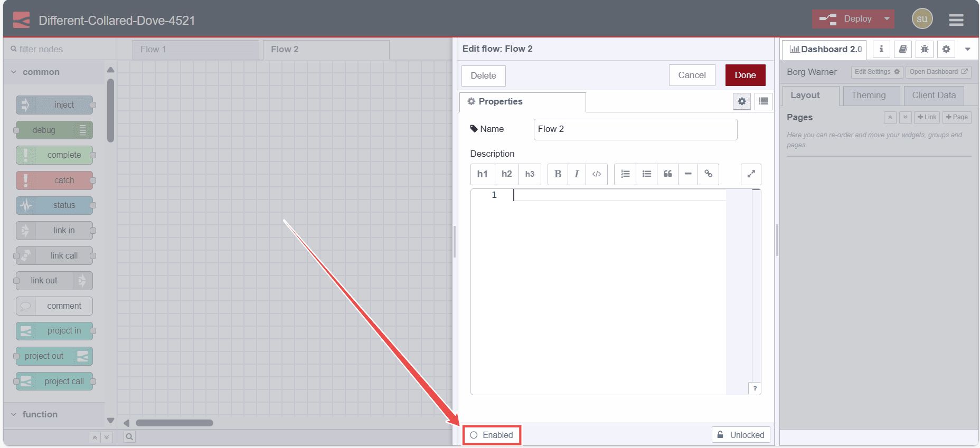980x448 pixels.
Task: Select the status node
Action: [54, 205]
